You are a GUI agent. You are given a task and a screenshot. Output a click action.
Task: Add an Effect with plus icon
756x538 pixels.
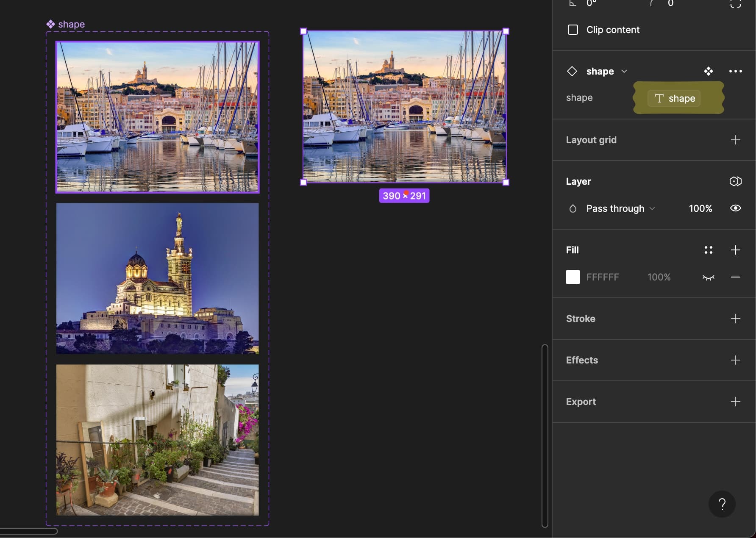click(736, 360)
